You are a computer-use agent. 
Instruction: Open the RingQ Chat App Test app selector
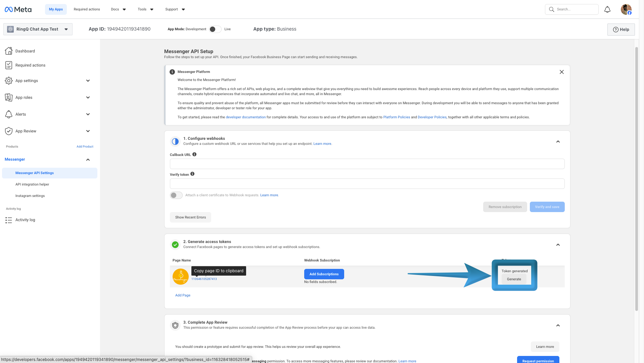coord(38,29)
